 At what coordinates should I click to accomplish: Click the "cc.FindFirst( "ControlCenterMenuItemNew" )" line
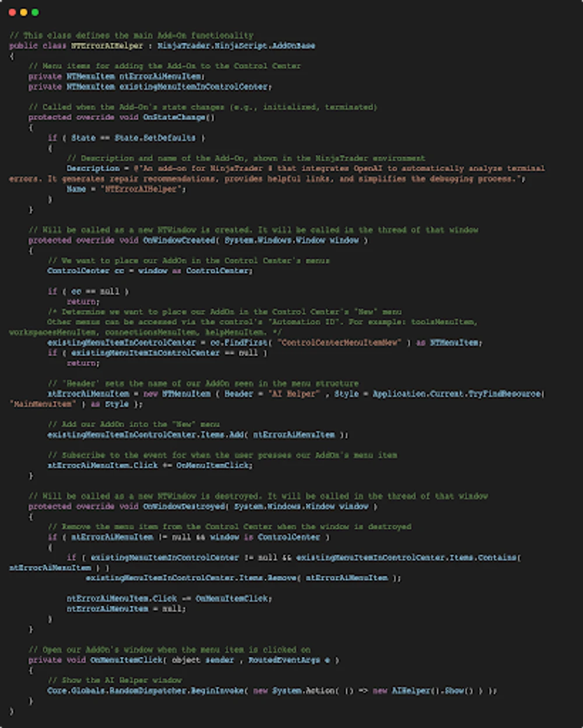265,343
